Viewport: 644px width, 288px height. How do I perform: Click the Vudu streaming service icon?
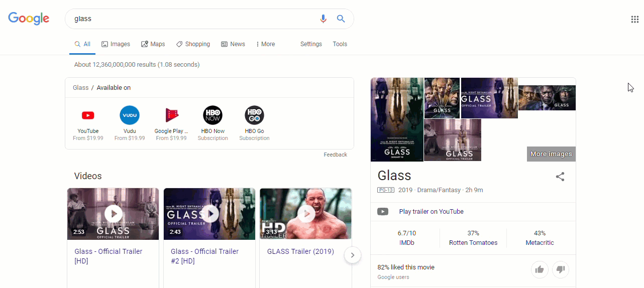[130, 115]
